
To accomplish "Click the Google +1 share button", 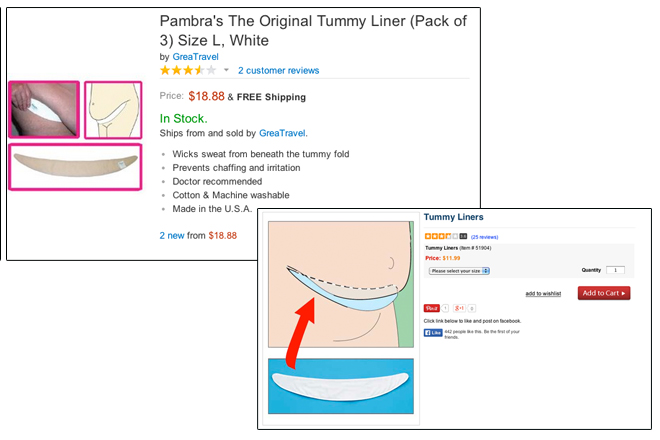I will [x=459, y=308].
